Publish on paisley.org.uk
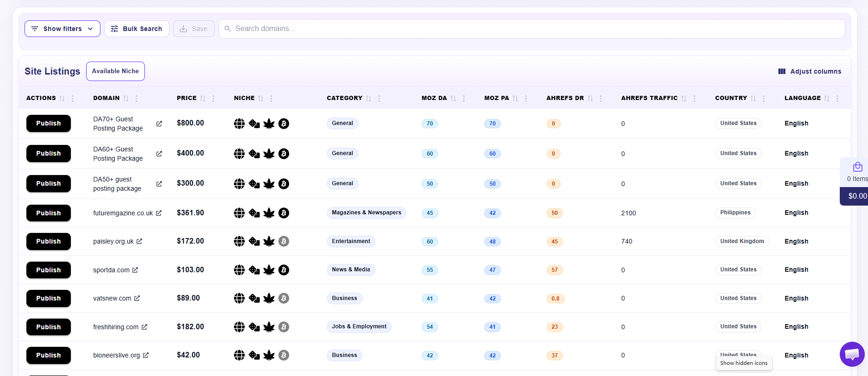The width and height of the screenshot is (868, 376). click(x=49, y=241)
